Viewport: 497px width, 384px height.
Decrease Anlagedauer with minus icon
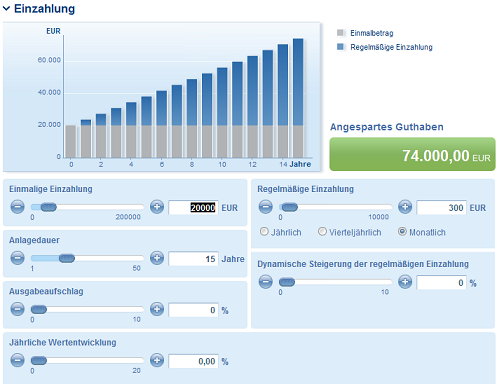(x=17, y=258)
